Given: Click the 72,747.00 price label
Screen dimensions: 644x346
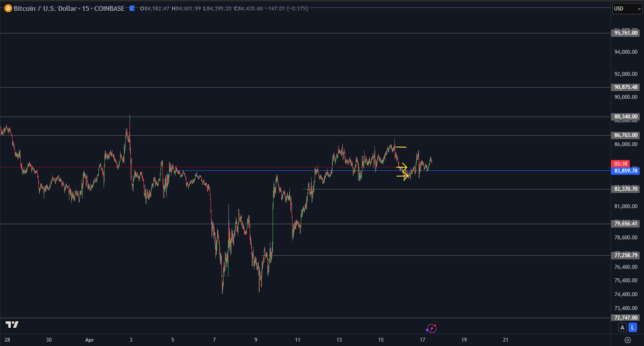Looking at the screenshot, I should (x=626, y=318).
